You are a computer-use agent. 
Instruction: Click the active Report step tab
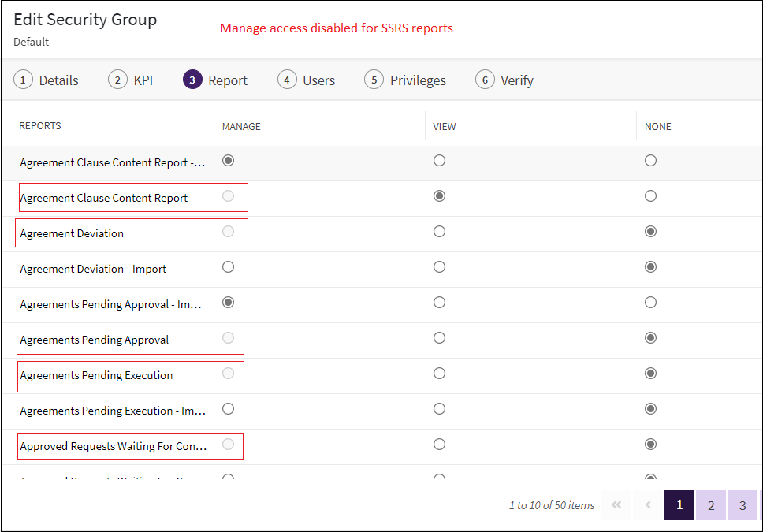tap(215, 80)
